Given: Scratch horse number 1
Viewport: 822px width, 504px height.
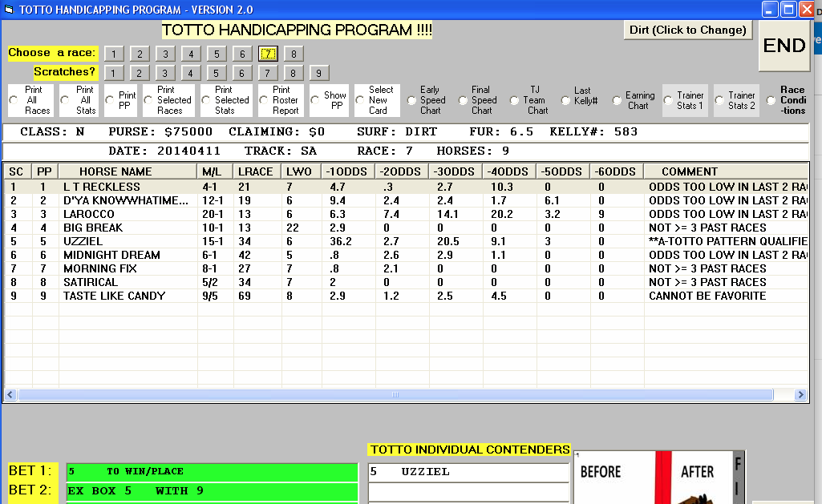Looking at the screenshot, I should coord(113,74).
